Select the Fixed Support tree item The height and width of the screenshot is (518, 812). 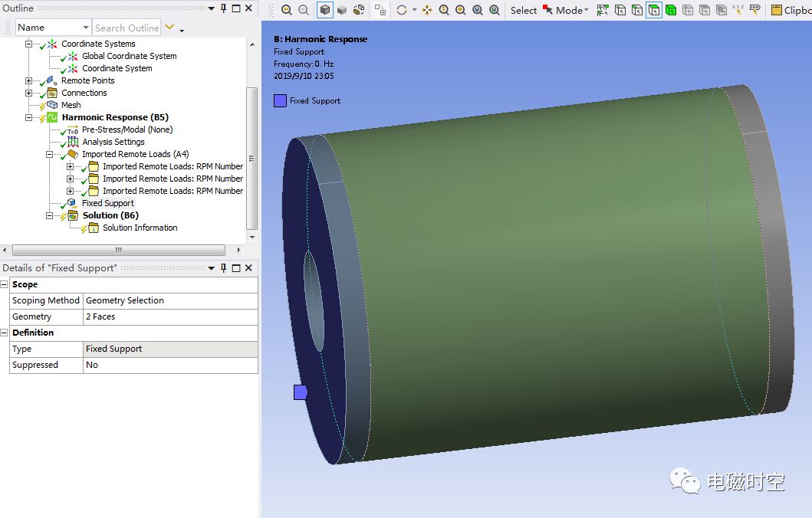tap(107, 203)
